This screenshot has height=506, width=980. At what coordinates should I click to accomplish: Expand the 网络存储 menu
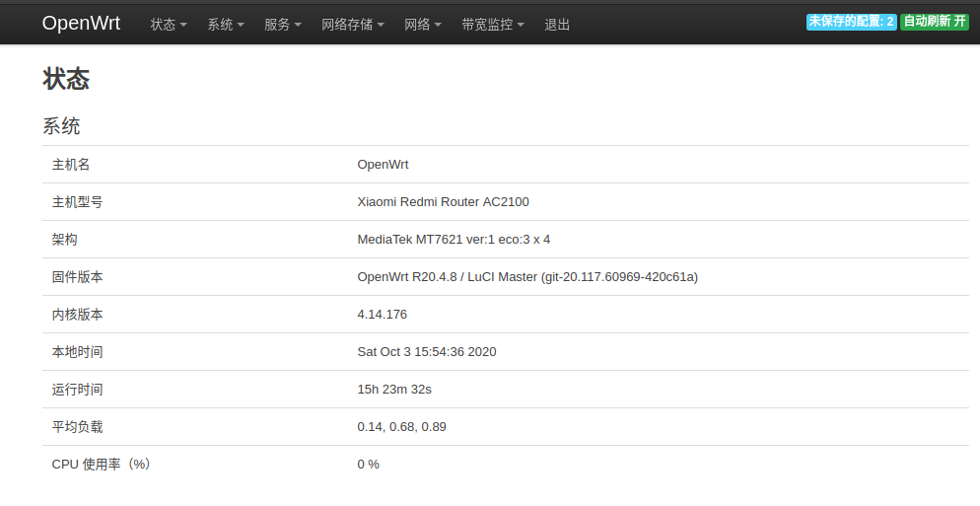click(x=352, y=25)
